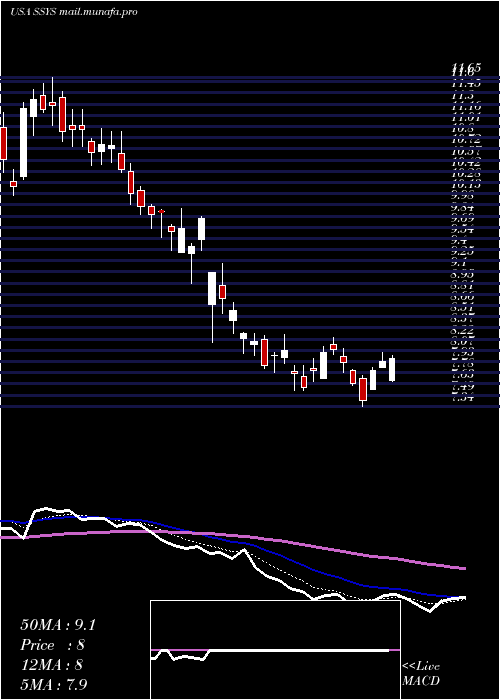
Task: Click the 'USA SSYS mail.munafa.pro' chart title
Action: 74,12
